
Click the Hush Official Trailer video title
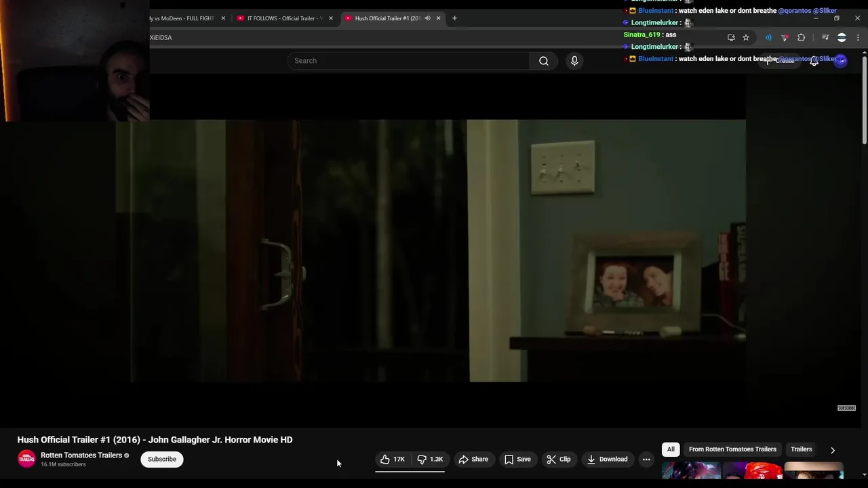tap(155, 440)
